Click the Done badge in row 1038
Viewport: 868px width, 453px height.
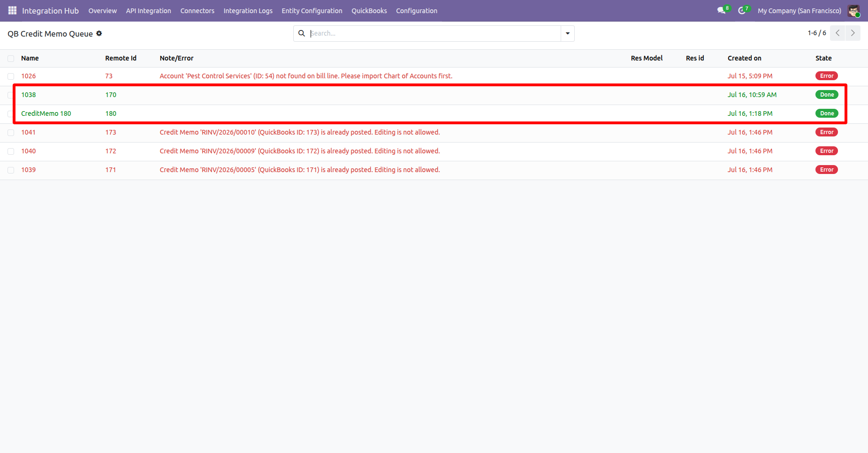(827, 95)
